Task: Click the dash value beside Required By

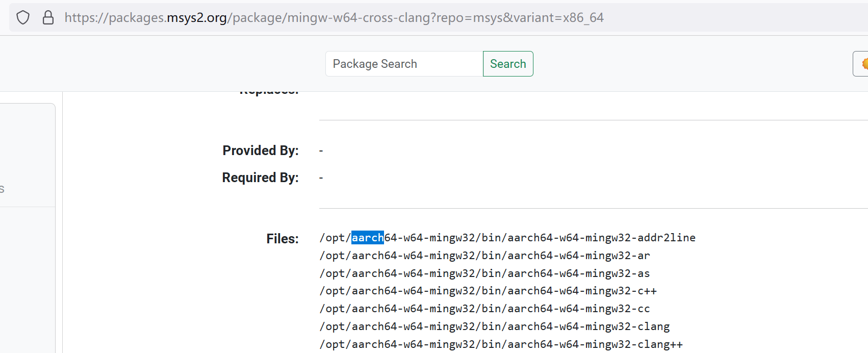Action: tap(321, 178)
